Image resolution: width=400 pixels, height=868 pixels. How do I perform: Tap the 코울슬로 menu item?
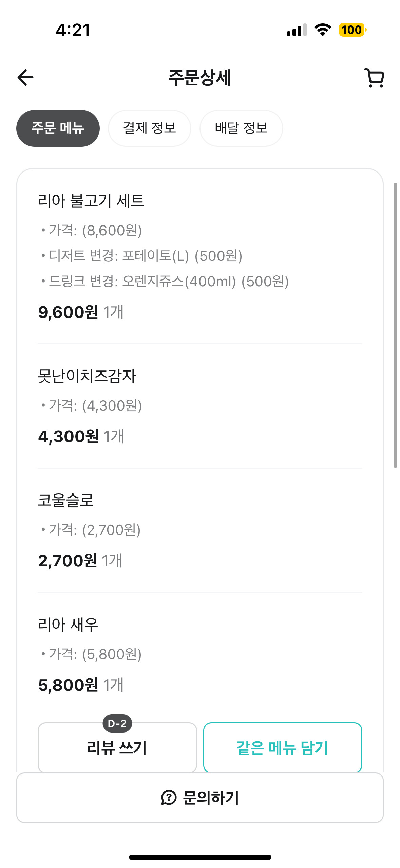65,500
